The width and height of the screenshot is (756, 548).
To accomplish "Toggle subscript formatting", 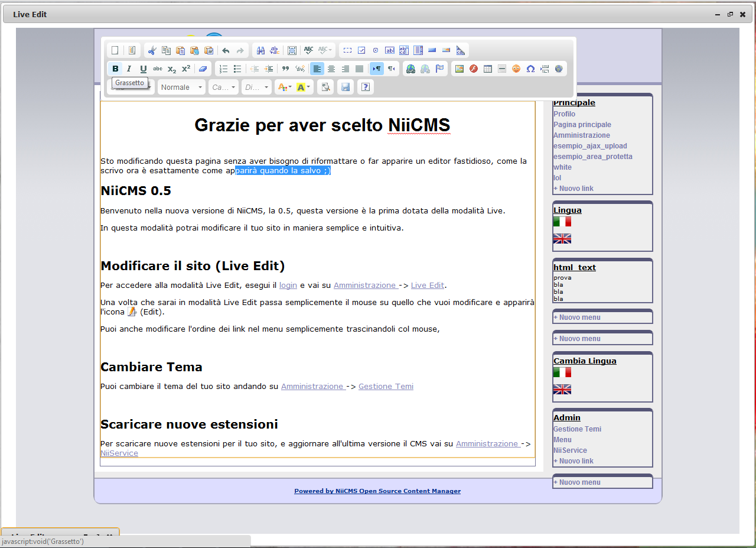I will [171, 69].
